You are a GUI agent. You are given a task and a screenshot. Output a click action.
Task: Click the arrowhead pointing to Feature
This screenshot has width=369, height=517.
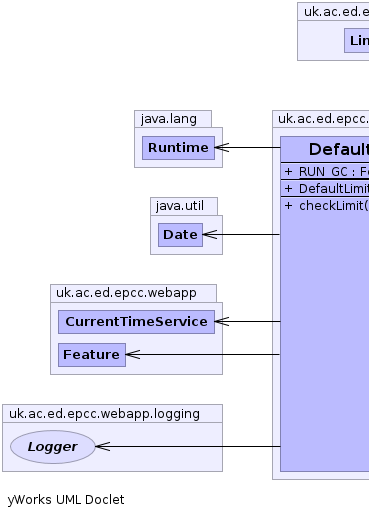tap(133, 354)
